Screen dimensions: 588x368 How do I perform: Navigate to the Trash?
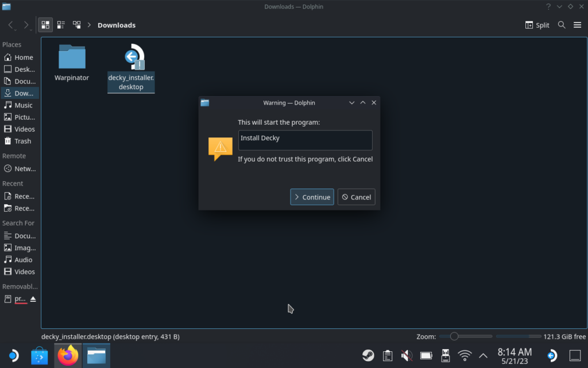click(23, 141)
